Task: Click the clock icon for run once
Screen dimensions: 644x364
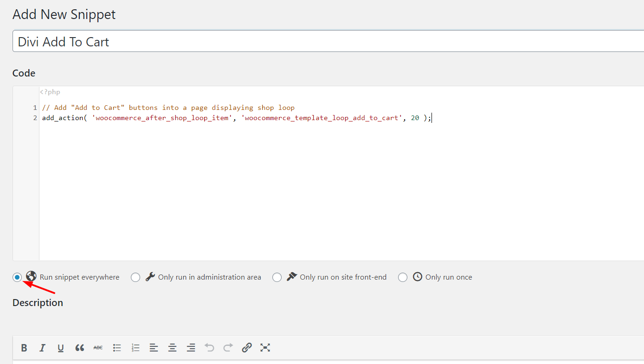Action: pyautogui.click(x=418, y=277)
